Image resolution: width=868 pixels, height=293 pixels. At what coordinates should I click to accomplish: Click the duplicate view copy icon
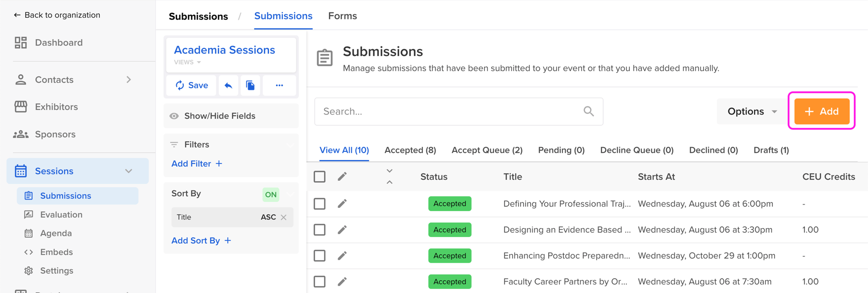[x=250, y=86]
